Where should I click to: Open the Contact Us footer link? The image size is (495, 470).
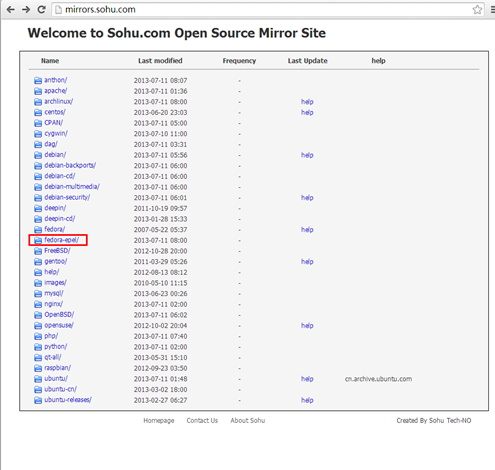202,421
